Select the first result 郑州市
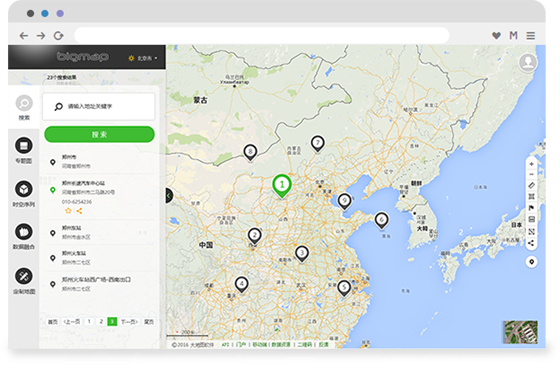This screenshot has height=365, width=560. point(99,161)
